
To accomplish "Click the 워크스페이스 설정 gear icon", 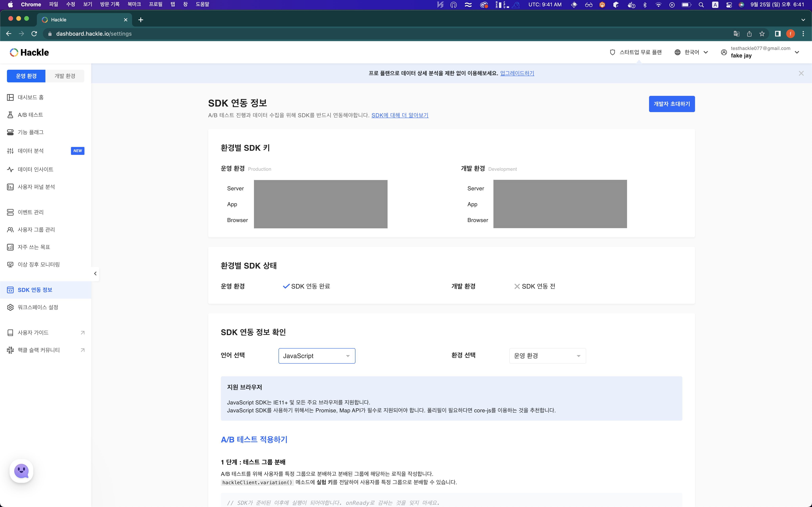I will pos(10,307).
